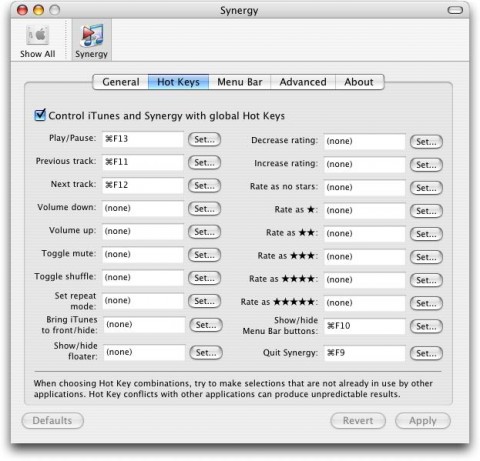This screenshot has width=480, height=461.
Task: Set the Volume up hot key
Action: 204,232
